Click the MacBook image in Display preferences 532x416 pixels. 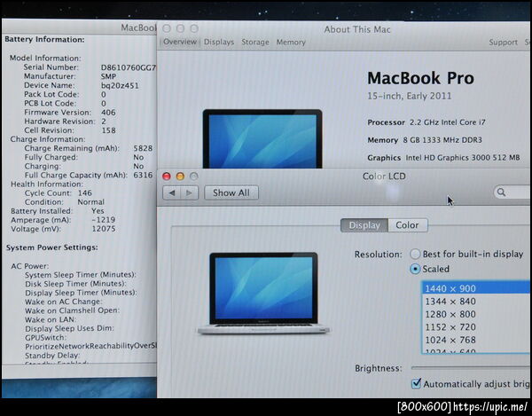pyautogui.click(x=263, y=294)
